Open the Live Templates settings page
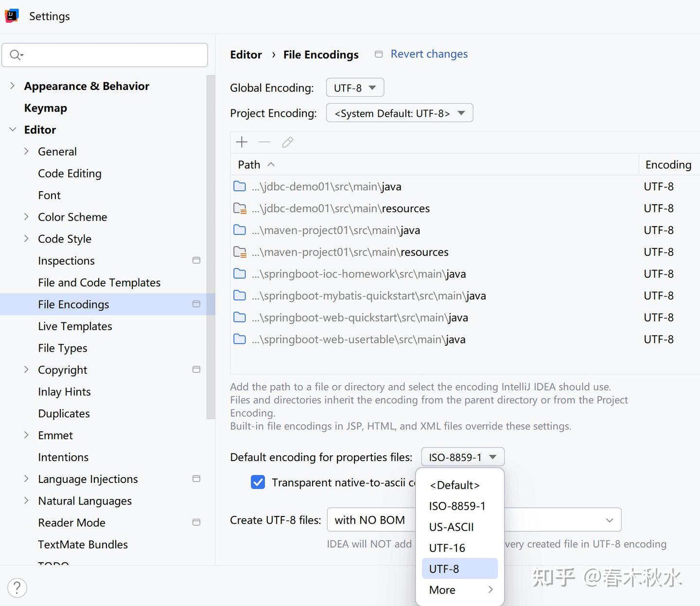Viewport: 700px width, 606px height. click(x=75, y=326)
